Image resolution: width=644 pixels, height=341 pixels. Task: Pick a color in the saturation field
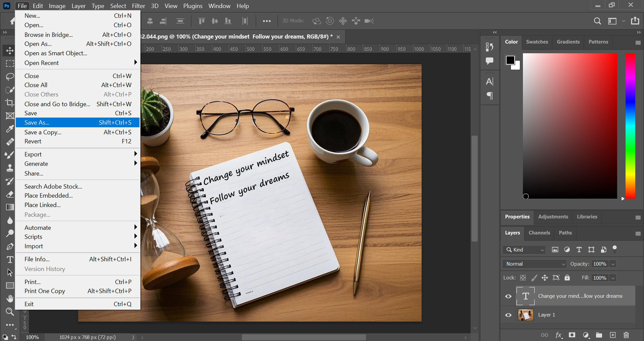[570, 126]
